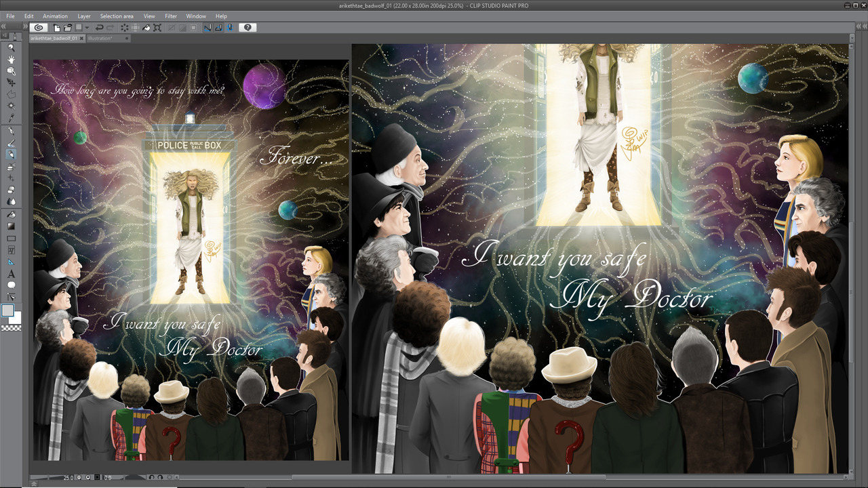Select the Text tool
This screenshot has height=488, width=868.
click(11, 272)
